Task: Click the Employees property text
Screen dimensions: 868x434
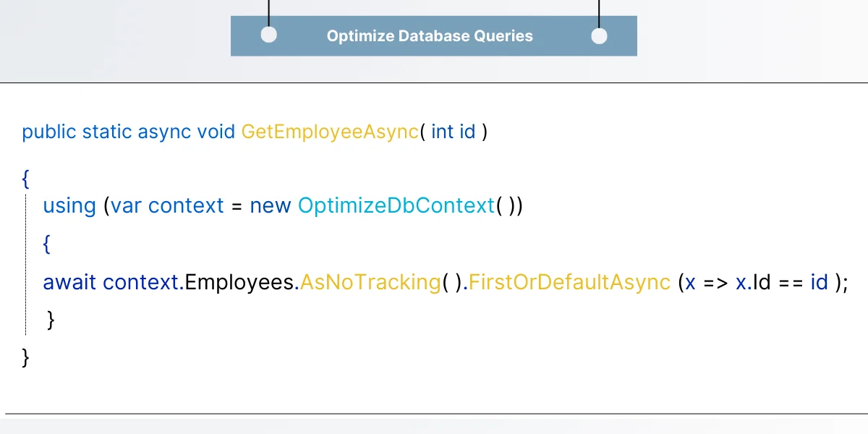Action: (x=239, y=282)
